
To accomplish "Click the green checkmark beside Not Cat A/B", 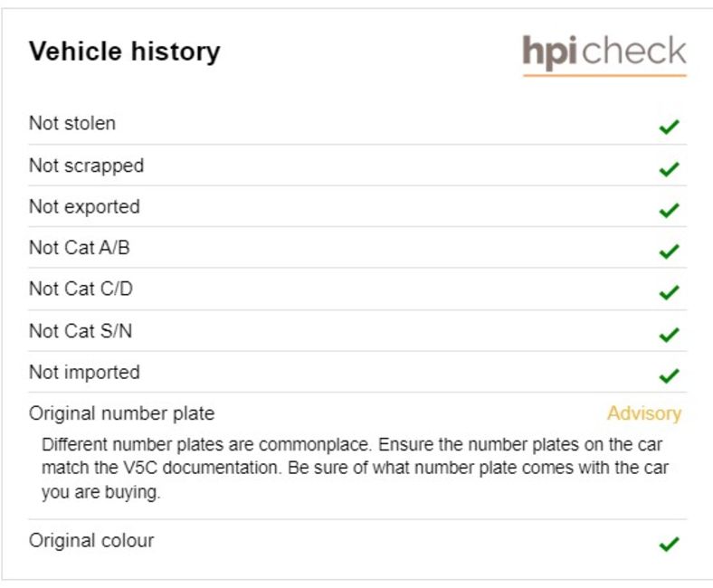I will (669, 251).
